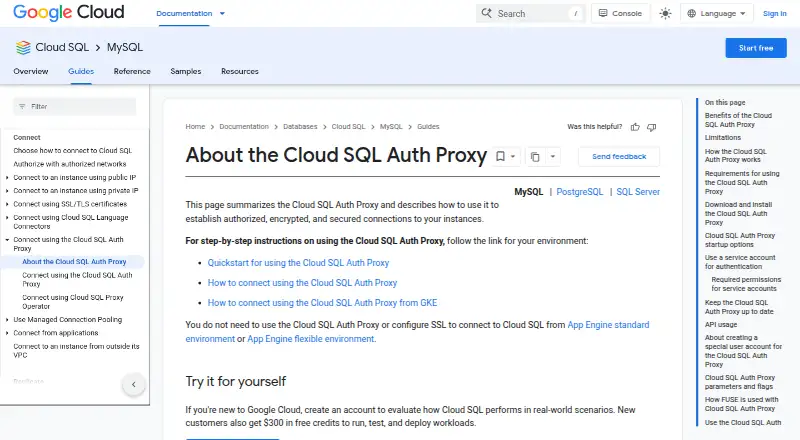Open Authorize with authorized networks

[69, 164]
